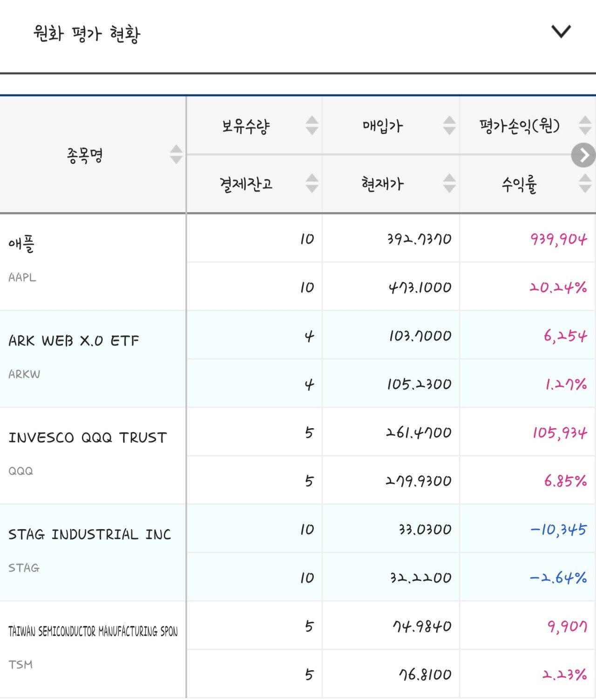Viewport: 596px width, 700px height.
Task: Collapse the 원화 평가 현황 section chevron
Action: [x=561, y=32]
